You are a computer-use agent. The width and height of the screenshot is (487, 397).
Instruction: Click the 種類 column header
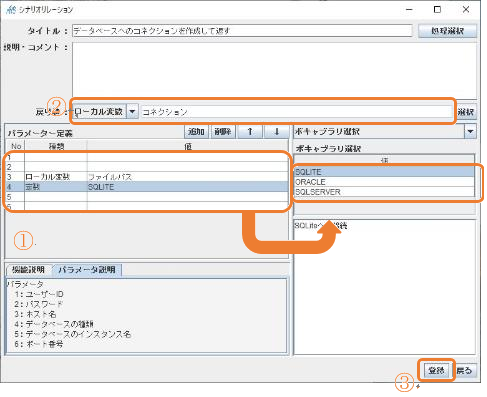56,146
